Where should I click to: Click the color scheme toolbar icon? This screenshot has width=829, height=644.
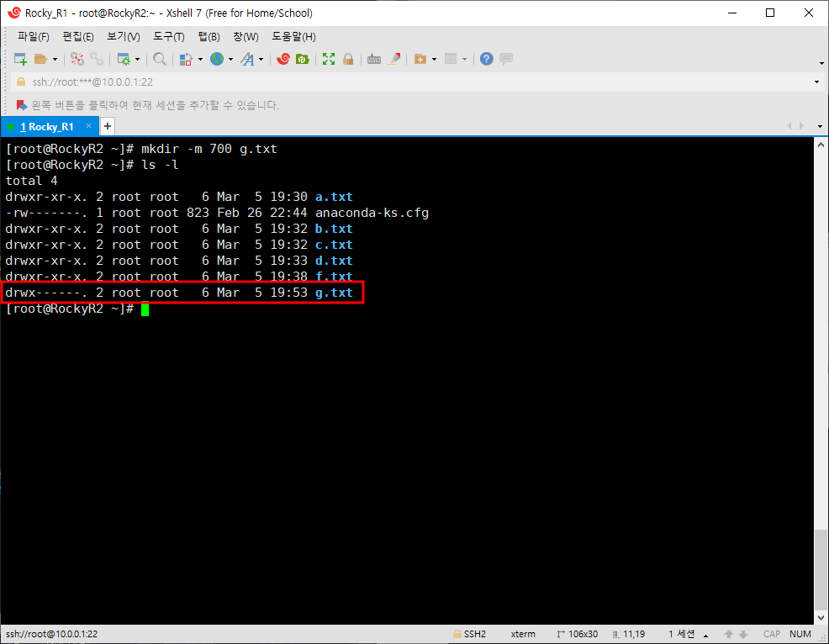[x=186, y=59]
